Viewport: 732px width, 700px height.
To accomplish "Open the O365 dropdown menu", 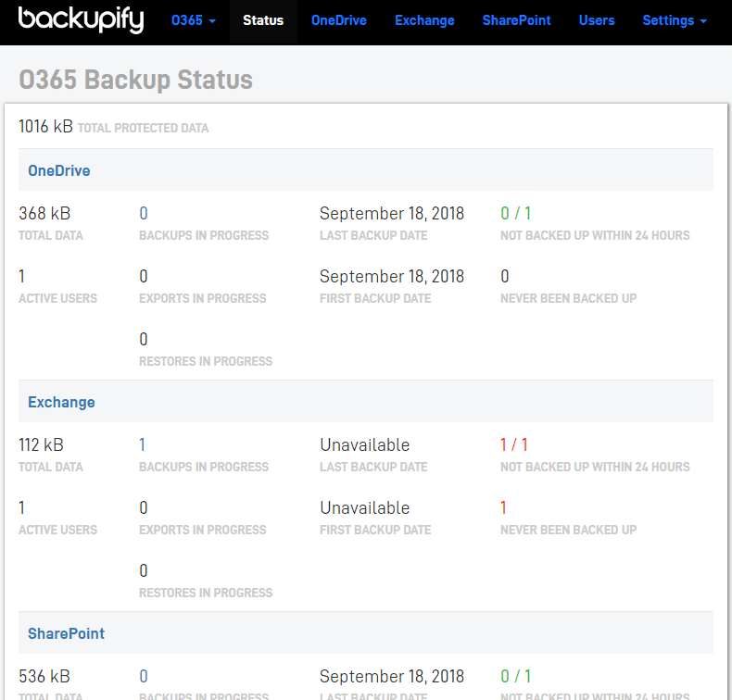I will pos(194,20).
